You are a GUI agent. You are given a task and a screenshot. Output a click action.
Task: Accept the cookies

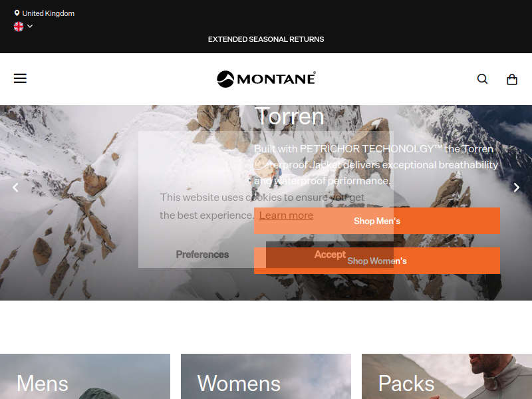coord(330,255)
